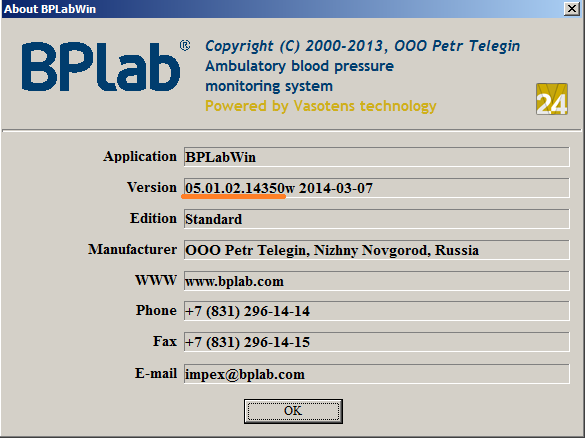Close the About BPLabWin dialog
This screenshot has height=439, width=585.
coord(572,8)
